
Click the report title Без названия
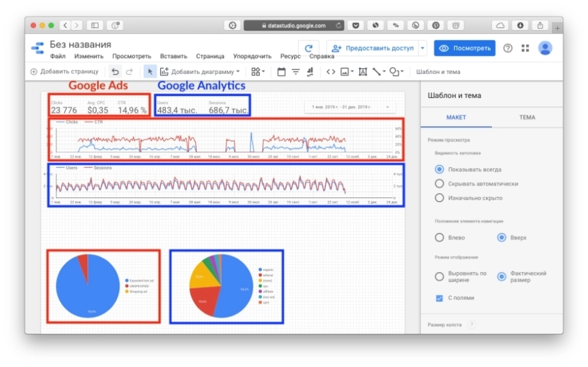pyautogui.click(x=80, y=44)
